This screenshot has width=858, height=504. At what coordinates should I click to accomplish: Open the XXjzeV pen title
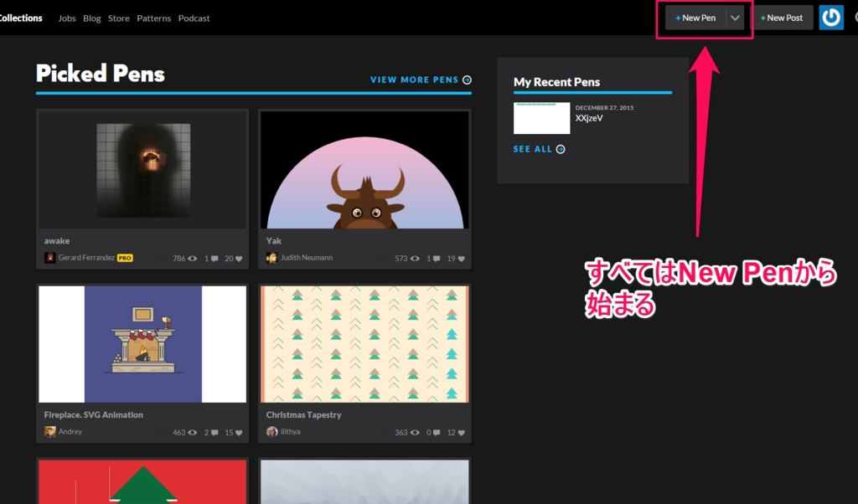tap(589, 118)
